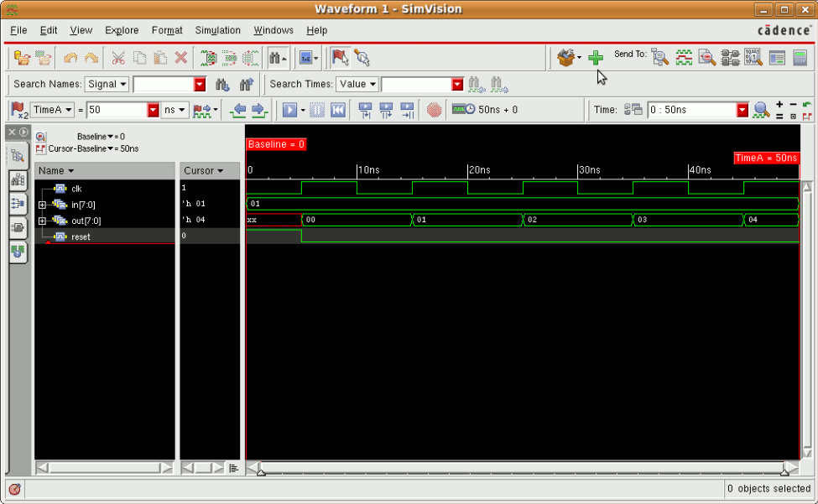Search names upward binoculars icon

click(x=246, y=84)
